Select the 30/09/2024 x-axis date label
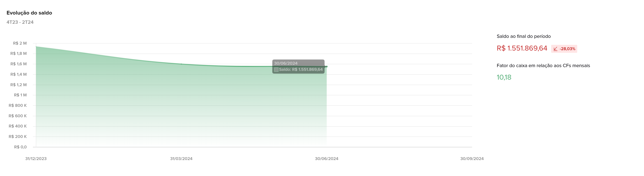 coord(472,159)
